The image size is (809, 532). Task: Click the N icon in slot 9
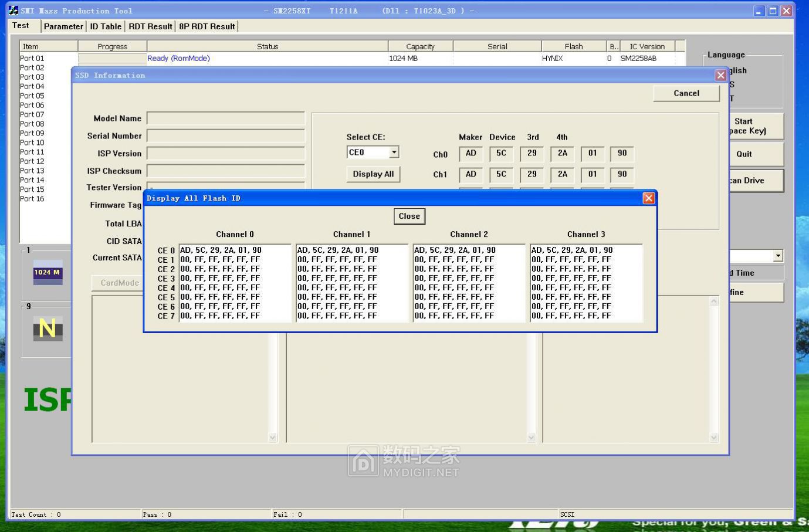(x=48, y=328)
